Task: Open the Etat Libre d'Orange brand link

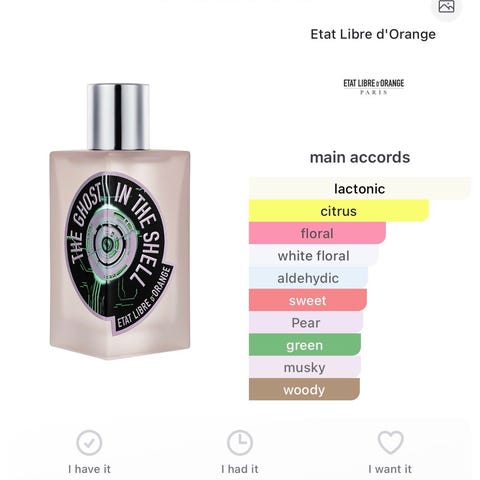Action: click(x=373, y=34)
